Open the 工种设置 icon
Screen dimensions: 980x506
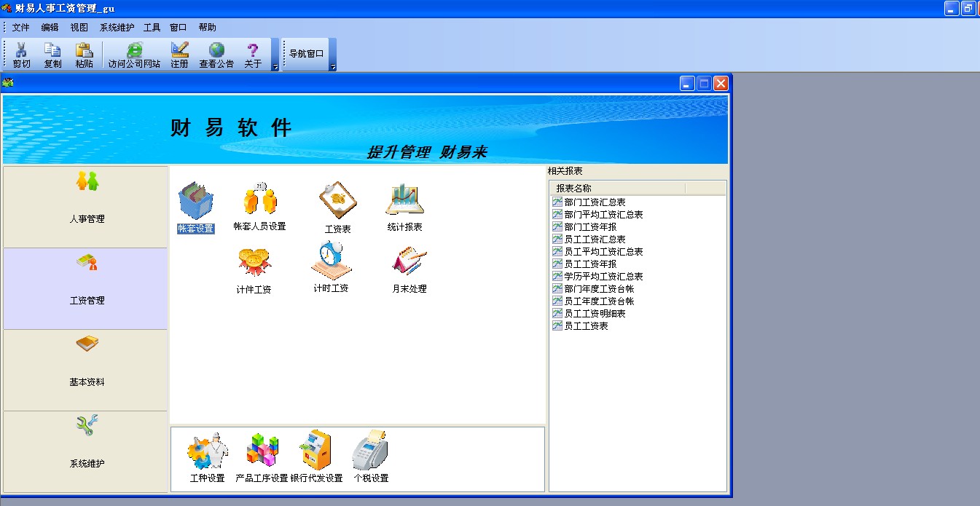pos(207,458)
